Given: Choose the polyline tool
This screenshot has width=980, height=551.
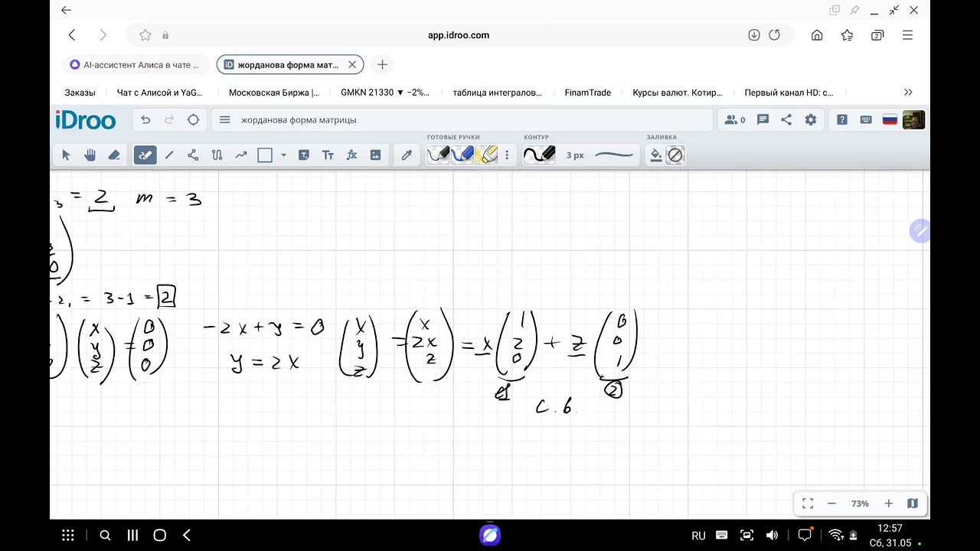Looking at the screenshot, I should (x=193, y=155).
